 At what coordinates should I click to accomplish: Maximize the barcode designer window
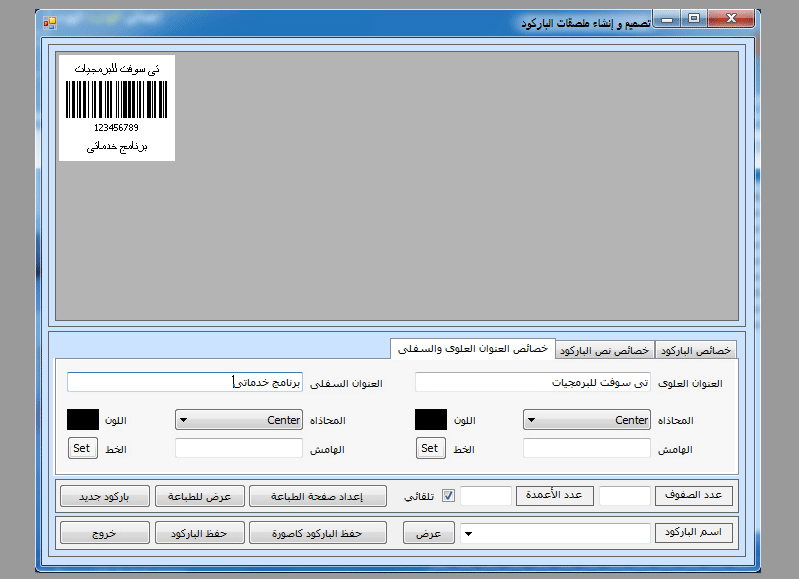coord(694,19)
